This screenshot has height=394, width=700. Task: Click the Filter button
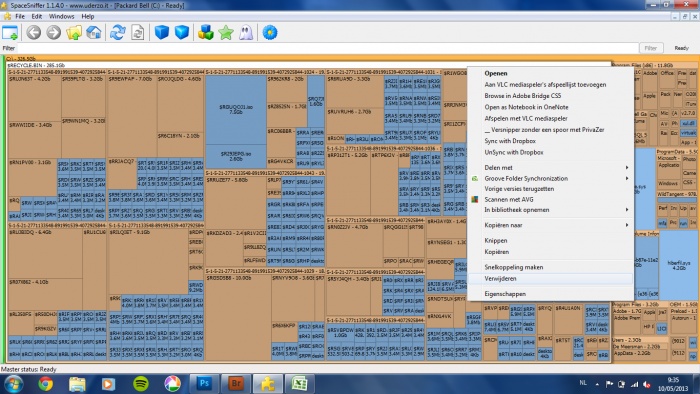pyautogui.click(x=651, y=48)
